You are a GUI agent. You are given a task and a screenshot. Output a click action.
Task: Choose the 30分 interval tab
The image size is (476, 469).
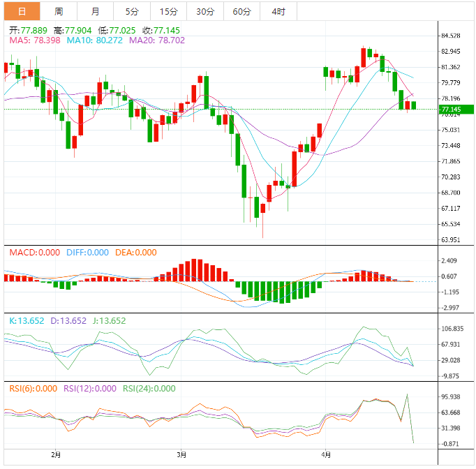coord(204,11)
